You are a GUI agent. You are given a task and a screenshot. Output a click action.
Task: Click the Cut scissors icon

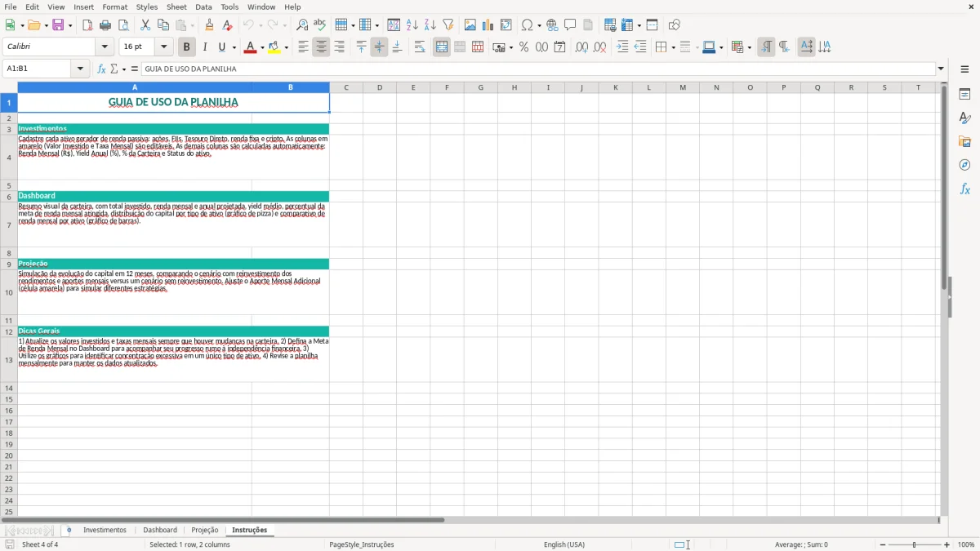pyautogui.click(x=145, y=25)
